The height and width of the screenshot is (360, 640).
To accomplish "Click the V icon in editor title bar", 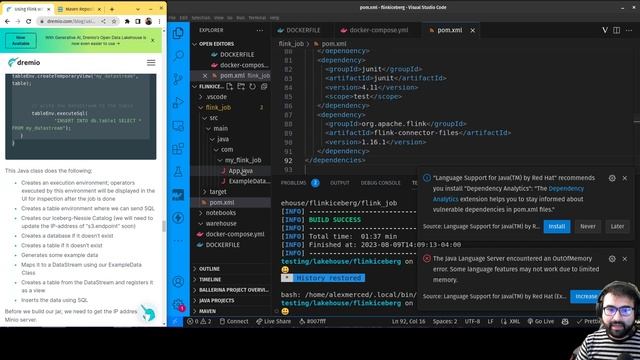I will pyautogui.click(x=604, y=30).
